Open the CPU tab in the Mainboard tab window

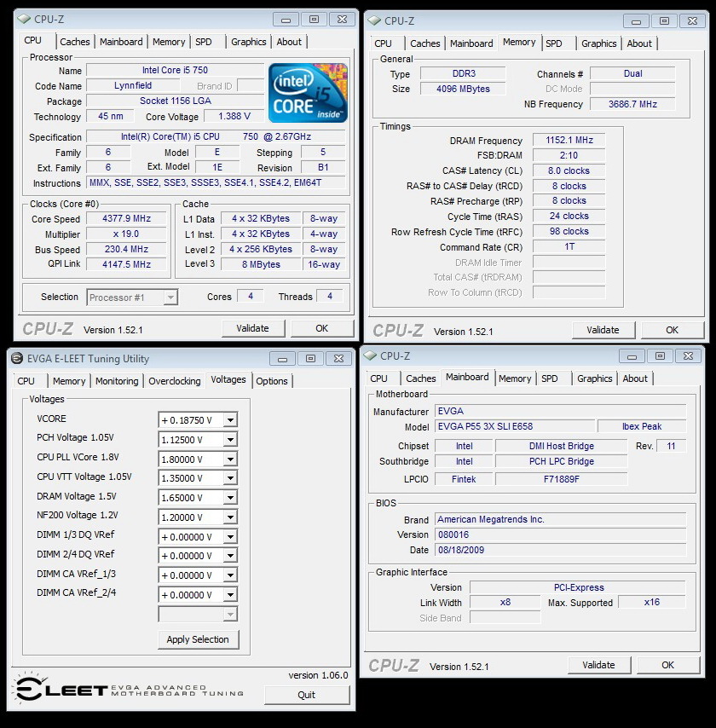379,378
